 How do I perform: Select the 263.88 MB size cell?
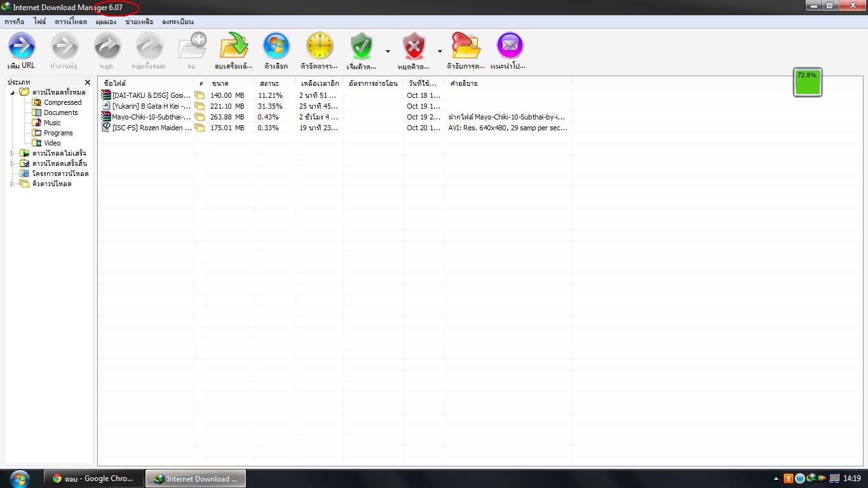(227, 117)
